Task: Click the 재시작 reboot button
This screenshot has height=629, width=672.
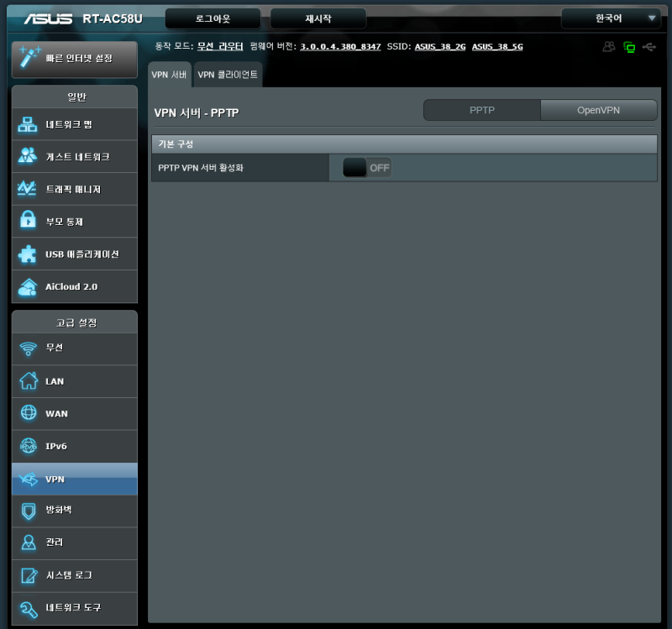Action: click(318, 18)
